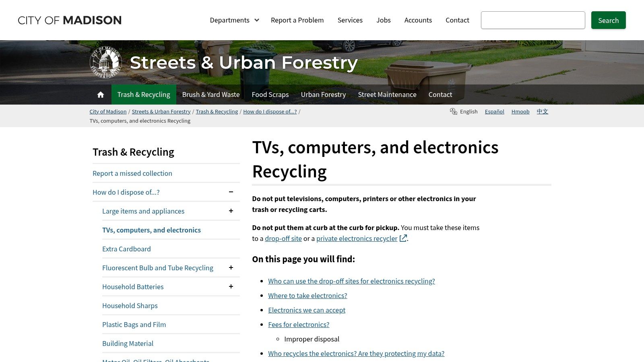The image size is (644, 362).
Task: Expand the Household Batteries section
Action: [231, 286]
